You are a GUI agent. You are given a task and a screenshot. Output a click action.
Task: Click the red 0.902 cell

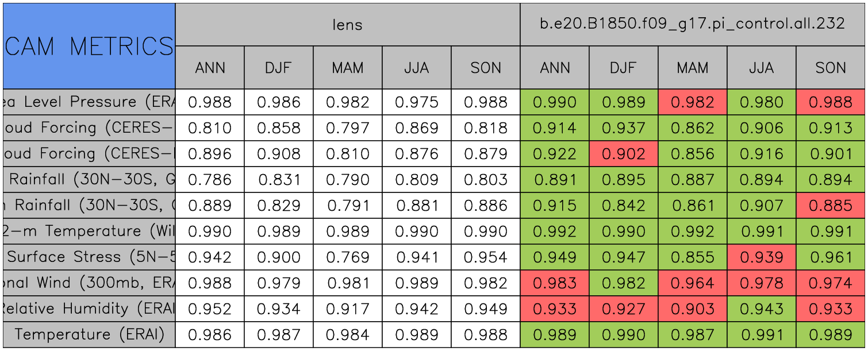point(623,154)
